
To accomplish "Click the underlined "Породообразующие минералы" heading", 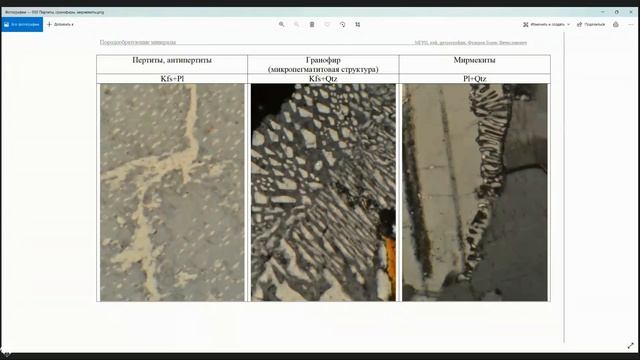I will click(138, 42).
